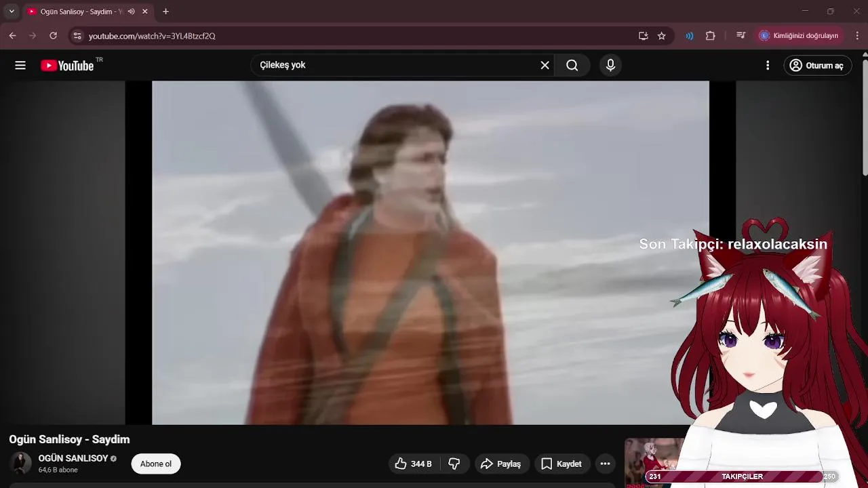
Task: Dislike the video
Action: click(454, 464)
